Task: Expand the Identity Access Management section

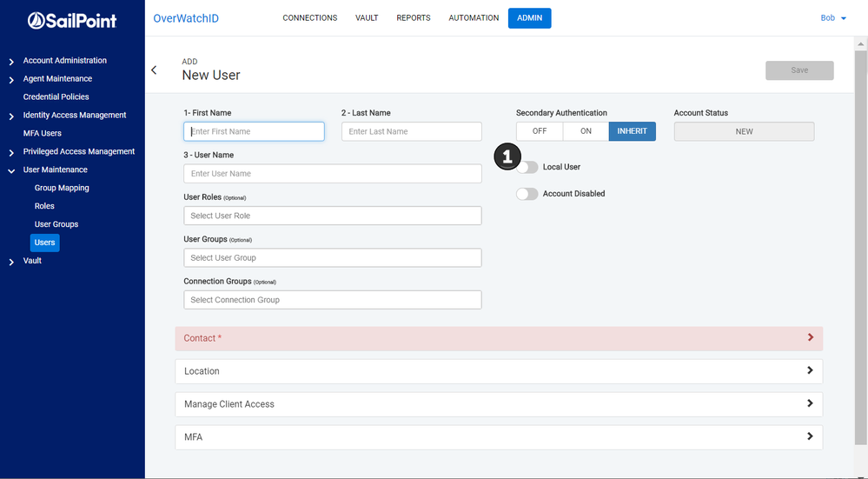Action: [11, 116]
